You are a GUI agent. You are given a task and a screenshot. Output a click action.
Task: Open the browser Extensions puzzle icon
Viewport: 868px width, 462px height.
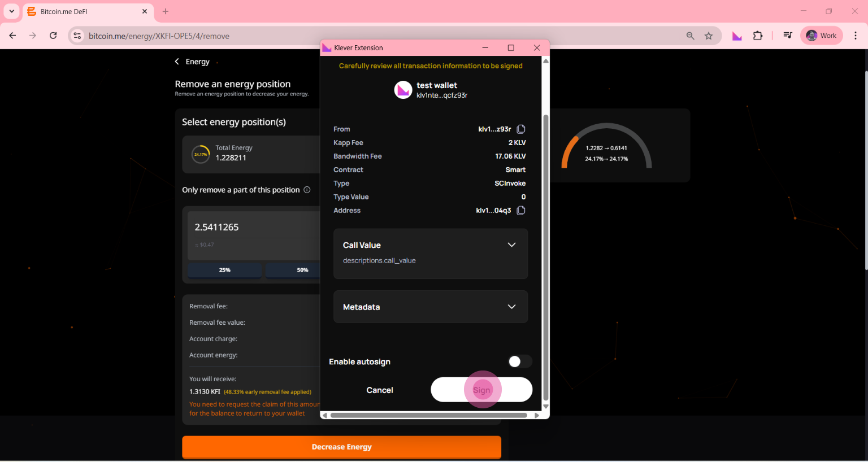758,36
